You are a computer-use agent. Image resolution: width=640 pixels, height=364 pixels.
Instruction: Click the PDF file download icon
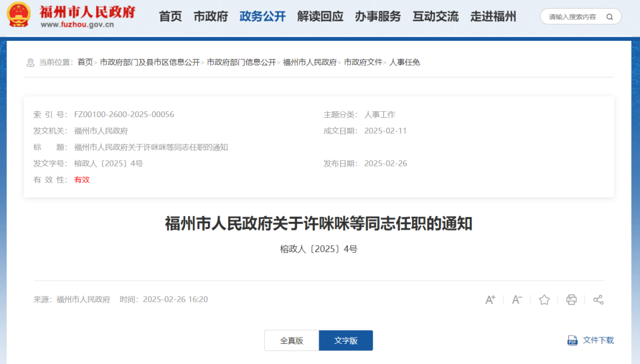click(572, 340)
